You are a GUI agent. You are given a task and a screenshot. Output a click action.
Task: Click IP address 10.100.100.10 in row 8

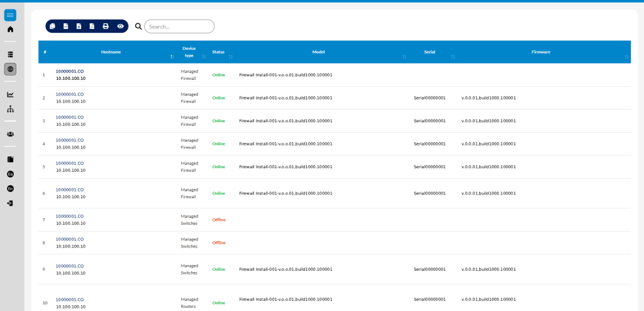[70, 246]
